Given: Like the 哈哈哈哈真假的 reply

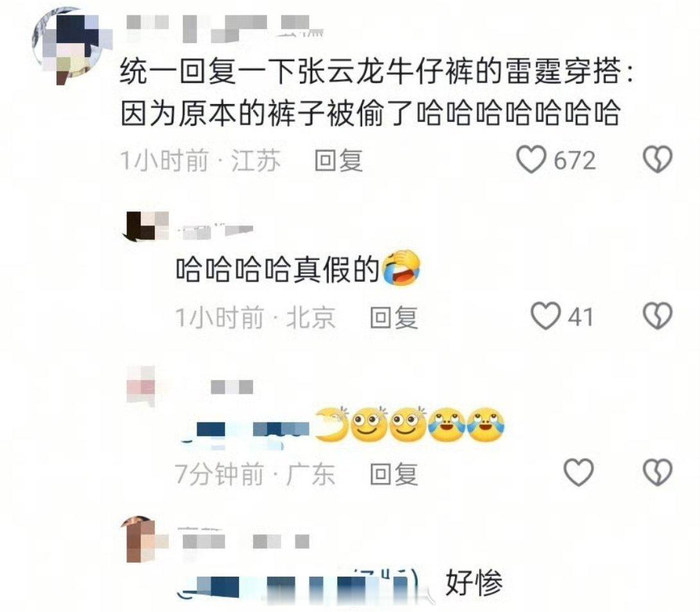Looking at the screenshot, I should click(x=545, y=316).
